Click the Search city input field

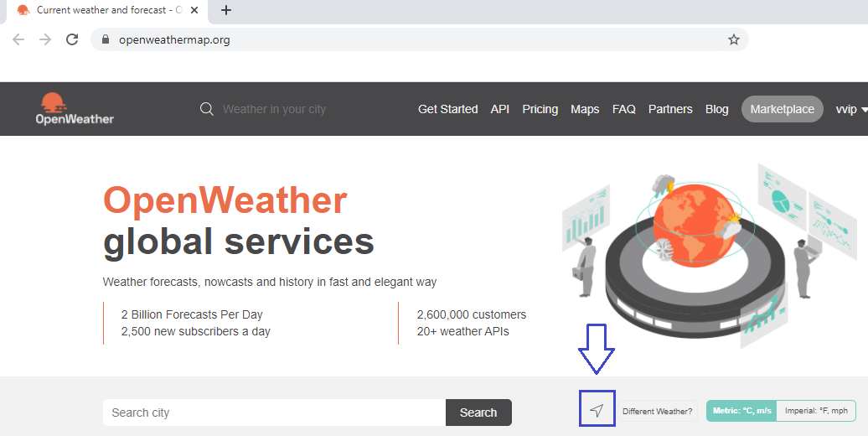coord(274,413)
